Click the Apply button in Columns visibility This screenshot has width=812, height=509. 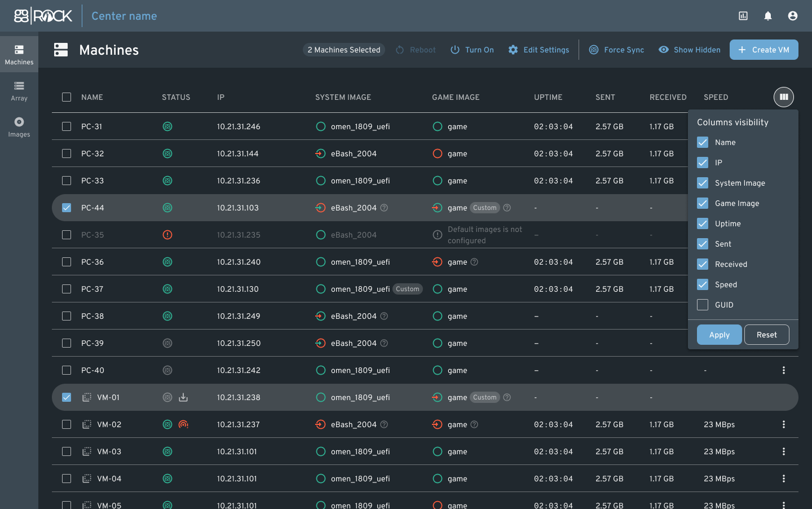[x=720, y=335]
